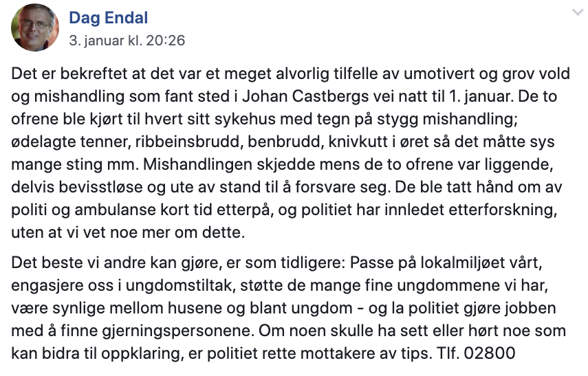Click Dag Endal's profile picture
The width and height of the screenshot is (588, 376).
(x=32, y=28)
